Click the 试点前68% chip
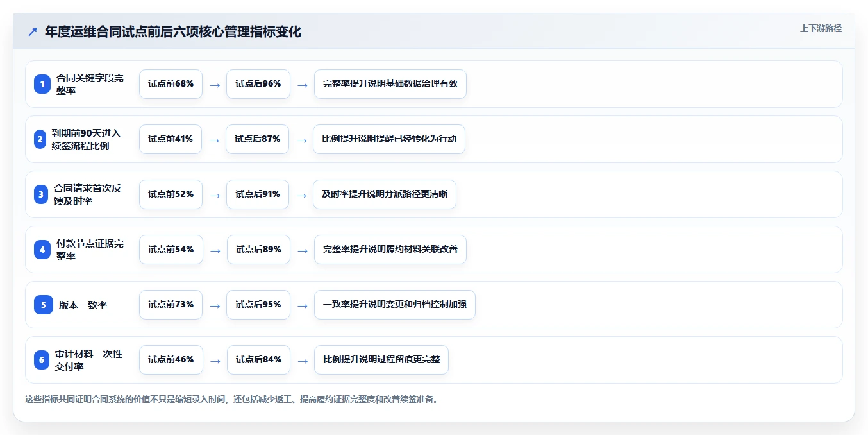This screenshot has width=868, height=435. tap(171, 84)
